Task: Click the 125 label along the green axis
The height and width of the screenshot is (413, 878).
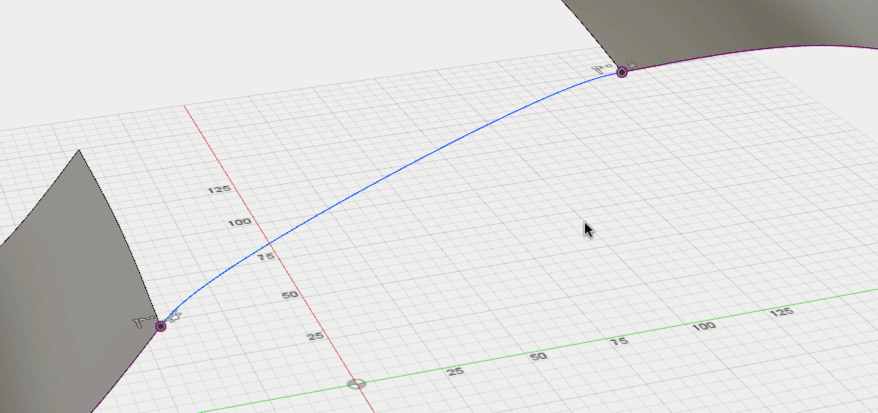Action: (782, 312)
